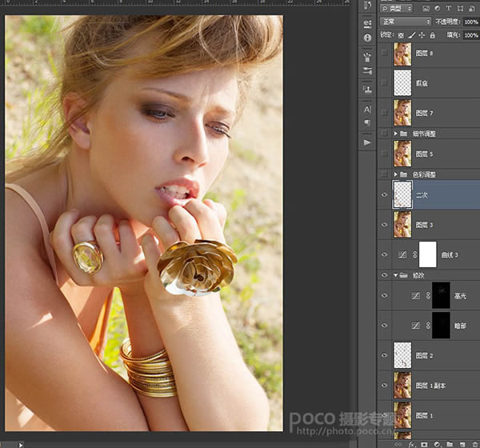Viewport: 480px width, 448px height.
Task: Open the layer filter 类型 dropdown
Action: pyautogui.click(x=408, y=8)
